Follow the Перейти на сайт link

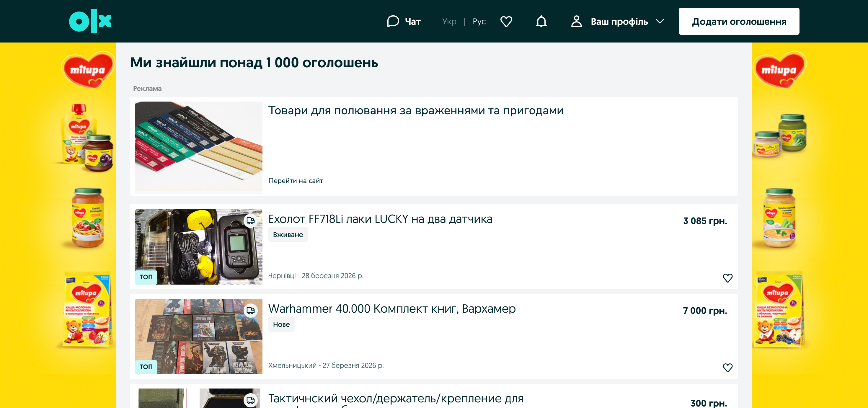296,181
